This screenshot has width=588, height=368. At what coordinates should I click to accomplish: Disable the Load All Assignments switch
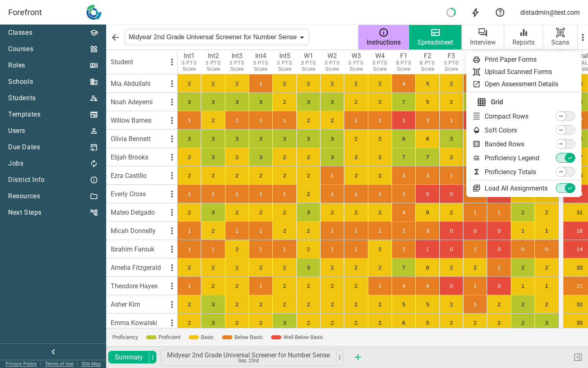(x=565, y=188)
